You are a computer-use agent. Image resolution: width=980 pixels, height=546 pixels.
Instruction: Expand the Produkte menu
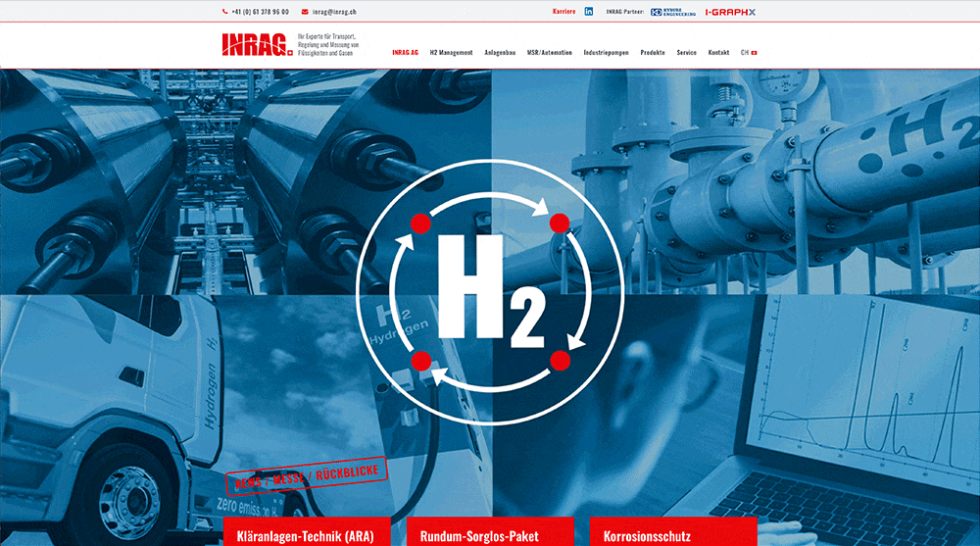coord(653,52)
